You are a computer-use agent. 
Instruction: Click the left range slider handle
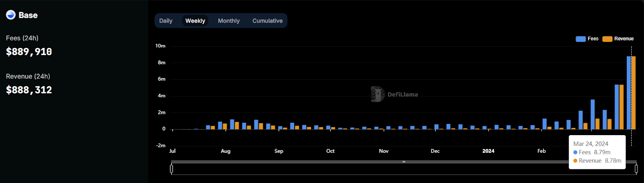pos(171,169)
